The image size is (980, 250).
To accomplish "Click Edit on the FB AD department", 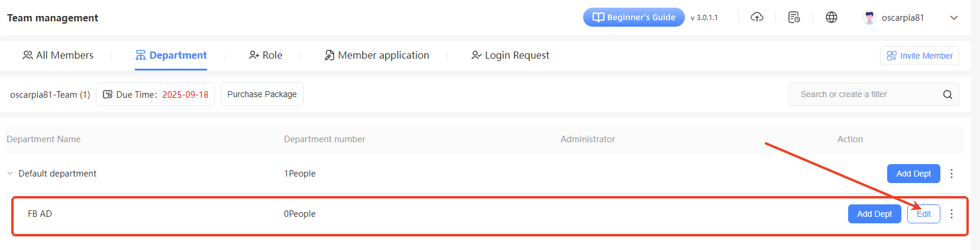I will tap(923, 214).
